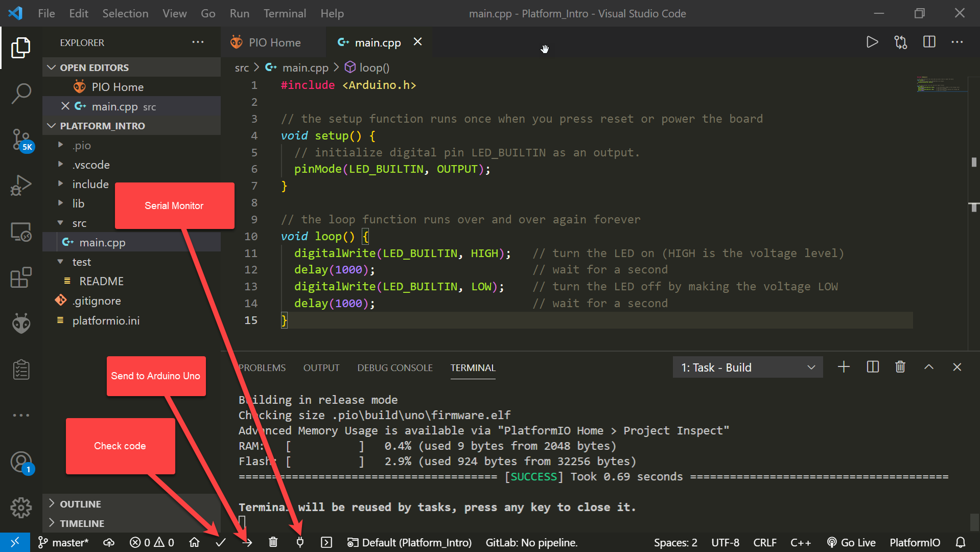This screenshot has width=980, height=552.
Task: Open the File menu
Action: pyautogui.click(x=46, y=13)
